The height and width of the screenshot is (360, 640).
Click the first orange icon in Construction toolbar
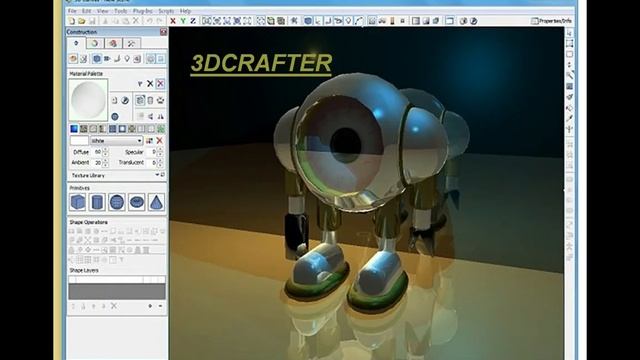73,59
